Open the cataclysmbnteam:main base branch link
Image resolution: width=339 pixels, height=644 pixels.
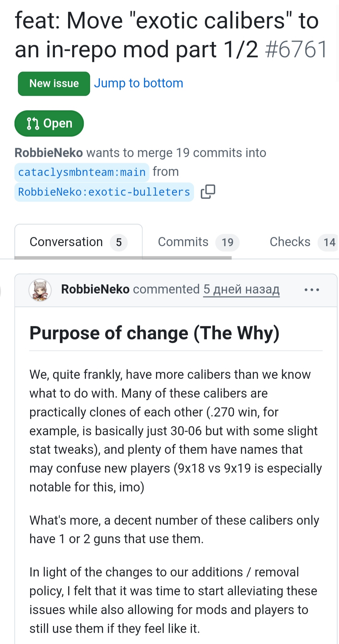pyautogui.click(x=82, y=172)
